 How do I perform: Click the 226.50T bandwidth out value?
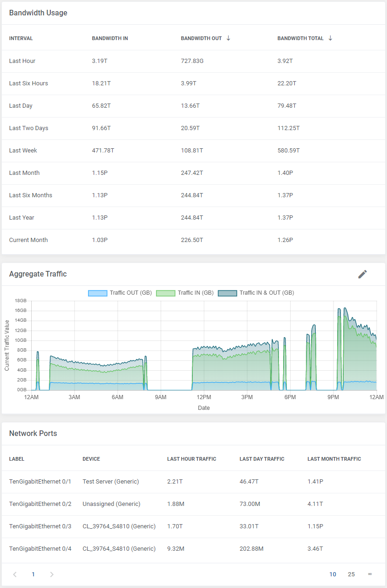(192, 240)
